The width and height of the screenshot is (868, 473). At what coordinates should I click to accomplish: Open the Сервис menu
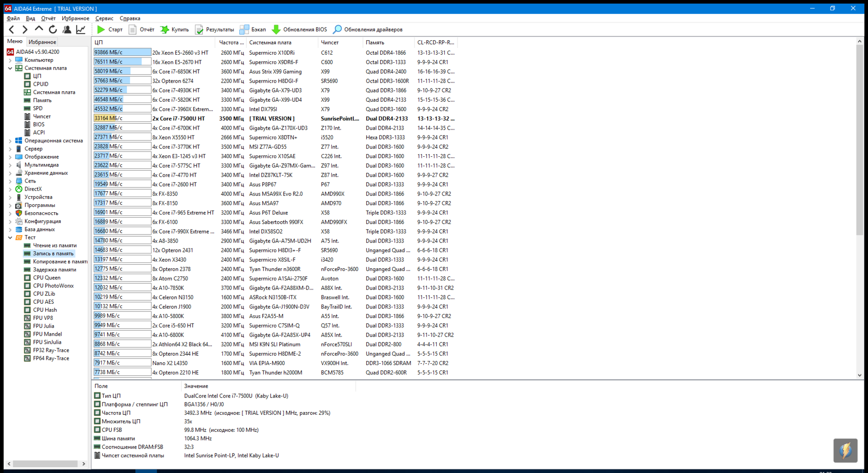point(104,19)
